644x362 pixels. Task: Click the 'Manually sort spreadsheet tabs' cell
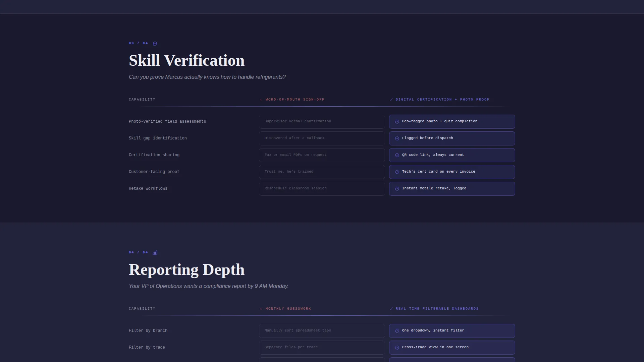[x=322, y=331]
